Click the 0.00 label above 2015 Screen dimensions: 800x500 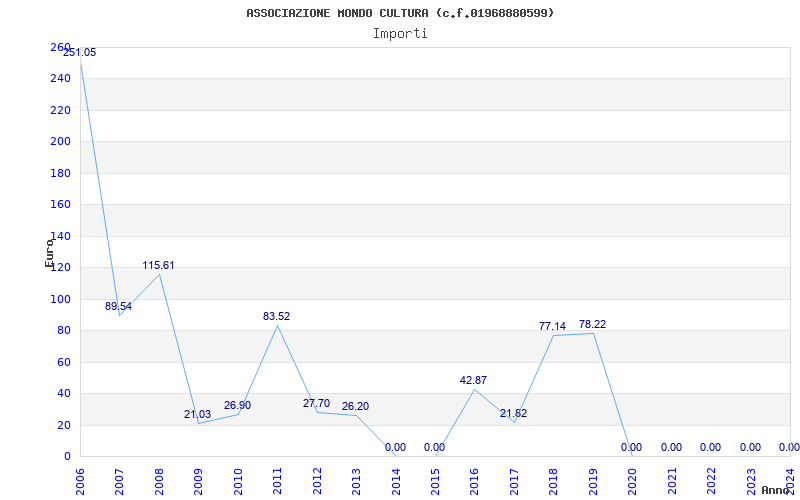coord(434,447)
